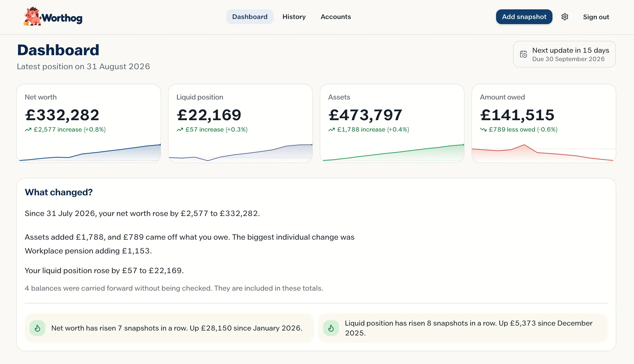Click the '£1,788 increase (+0.4%)' text
Screen dimensions: 634x364
pos(373,130)
